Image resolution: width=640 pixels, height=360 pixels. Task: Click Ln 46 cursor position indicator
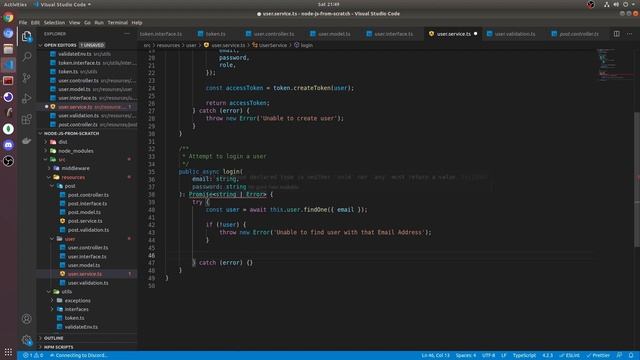coord(435,356)
